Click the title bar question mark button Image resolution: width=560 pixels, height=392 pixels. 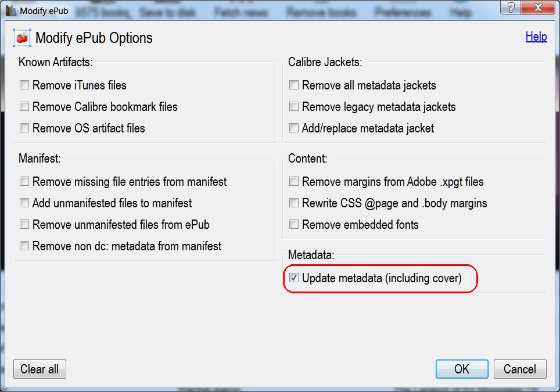[x=511, y=7]
